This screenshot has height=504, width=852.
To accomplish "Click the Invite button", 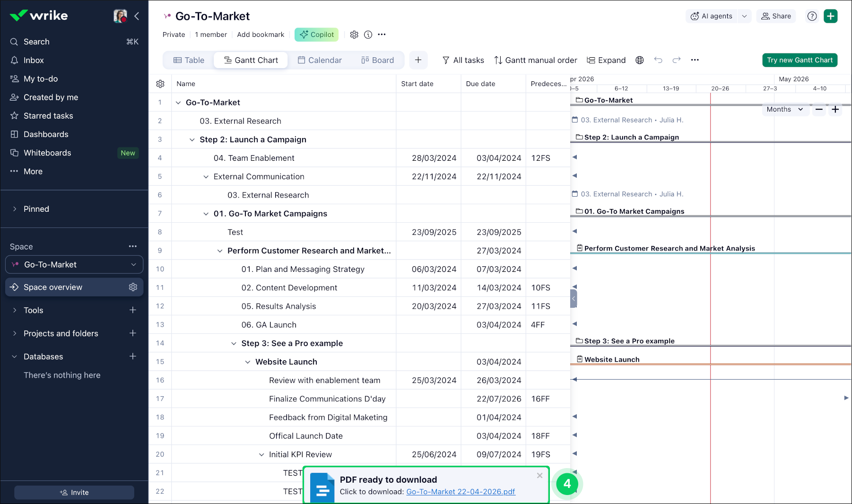I will click(74, 492).
